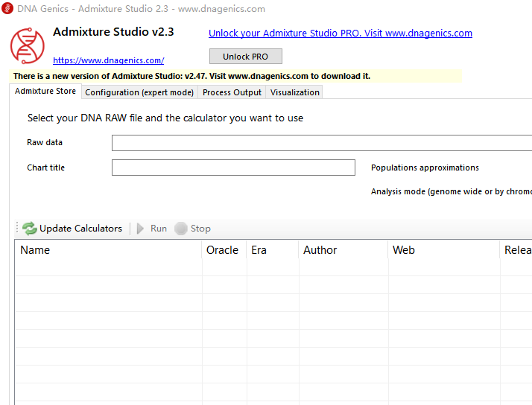Click the Chart title label
This screenshot has height=405, width=532.
point(45,168)
